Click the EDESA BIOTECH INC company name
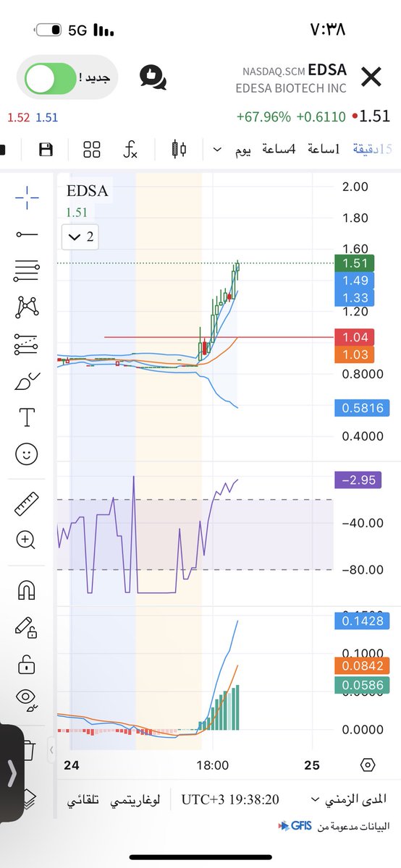 pos(291,88)
